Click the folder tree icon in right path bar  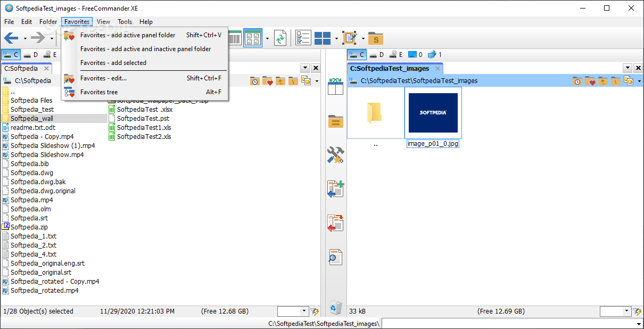click(x=629, y=81)
